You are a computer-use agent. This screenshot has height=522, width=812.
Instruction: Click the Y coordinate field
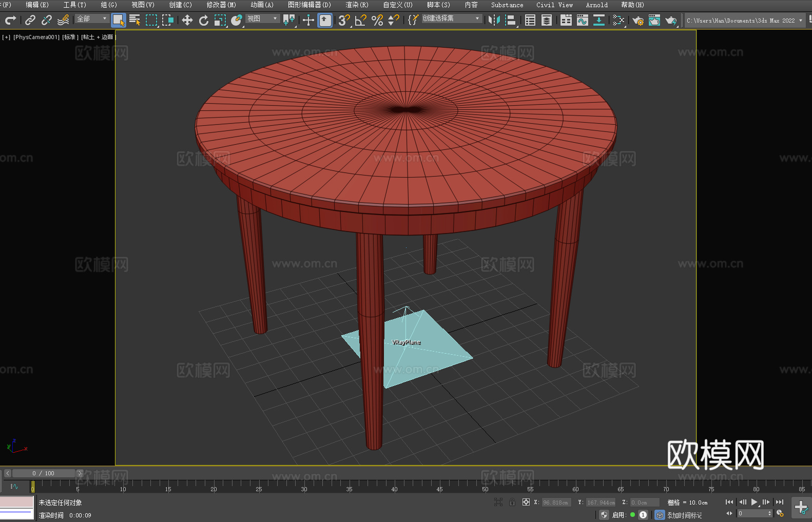[x=601, y=502]
